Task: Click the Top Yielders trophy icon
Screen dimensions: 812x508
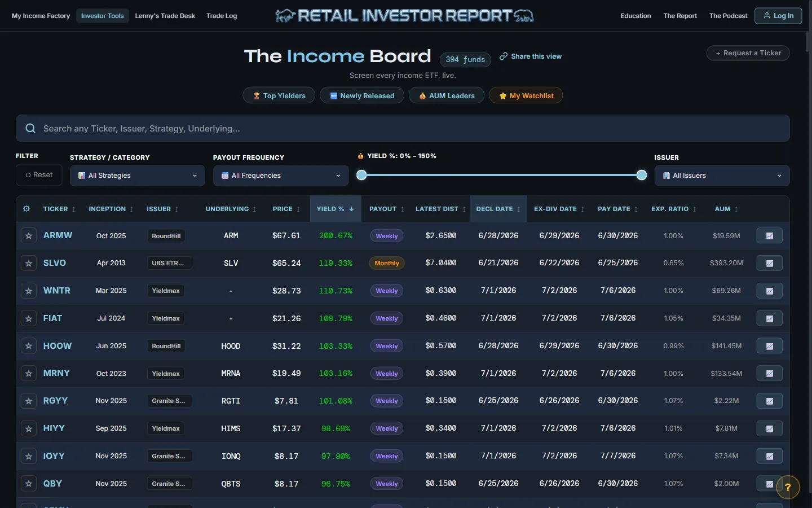Action: (x=257, y=96)
